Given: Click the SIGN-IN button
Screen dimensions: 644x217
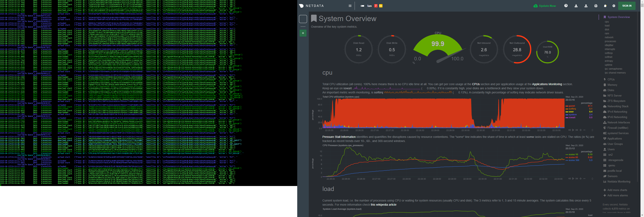Looking at the screenshot, I should tap(626, 6).
